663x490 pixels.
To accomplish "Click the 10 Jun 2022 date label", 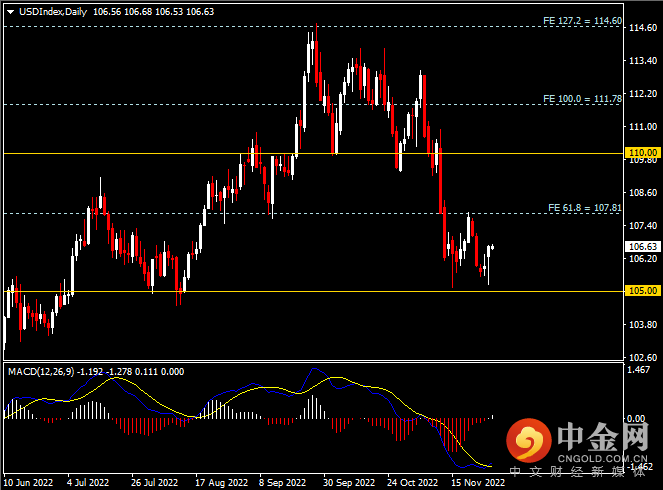I will tap(30, 481).
